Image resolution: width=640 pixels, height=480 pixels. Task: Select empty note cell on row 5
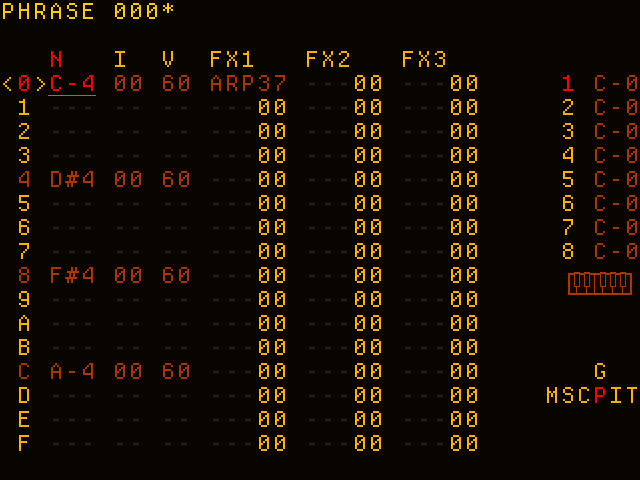point(72,204)
